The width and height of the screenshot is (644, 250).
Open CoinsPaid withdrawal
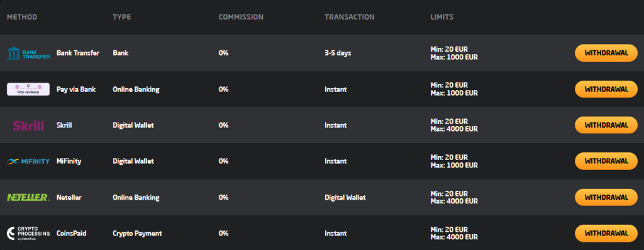click(606, 233)
